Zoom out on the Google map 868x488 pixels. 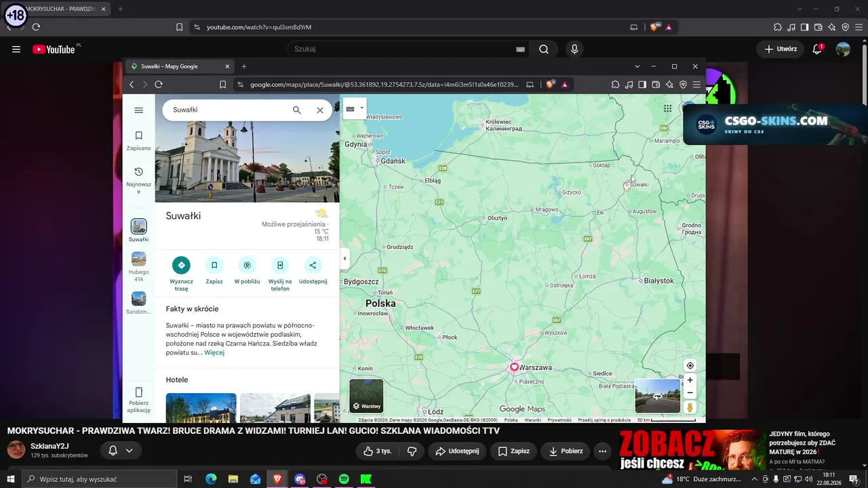pyautogui.click(x=690, y=393)
